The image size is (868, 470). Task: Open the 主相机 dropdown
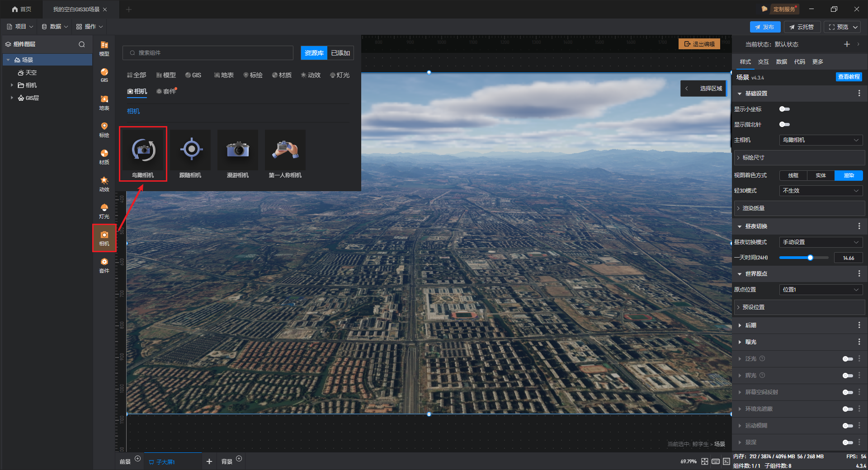click(821, 140)
